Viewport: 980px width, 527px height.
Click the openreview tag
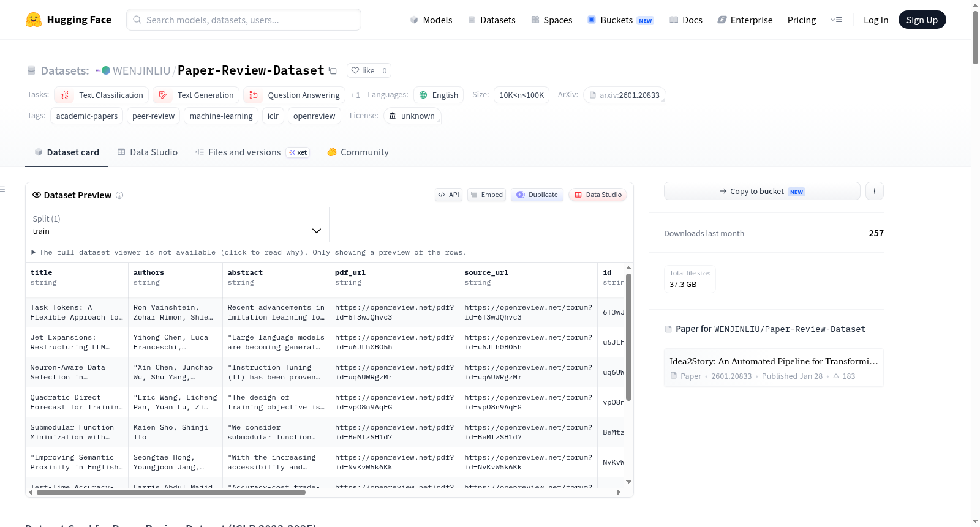(x=314, y=116)
